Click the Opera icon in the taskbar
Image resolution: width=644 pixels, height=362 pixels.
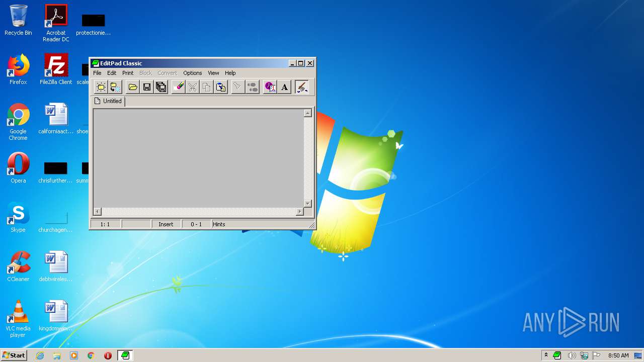point(108,355)
